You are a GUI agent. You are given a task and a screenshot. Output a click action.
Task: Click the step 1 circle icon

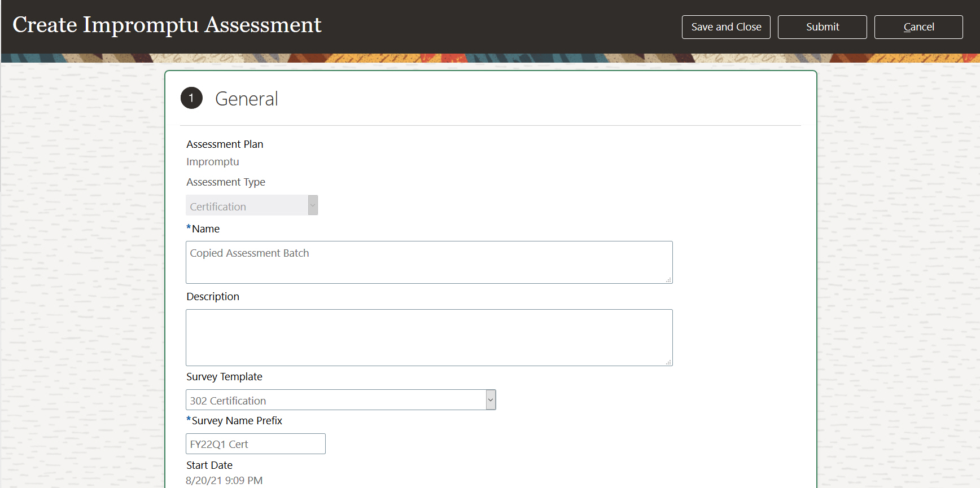(191, 98)
